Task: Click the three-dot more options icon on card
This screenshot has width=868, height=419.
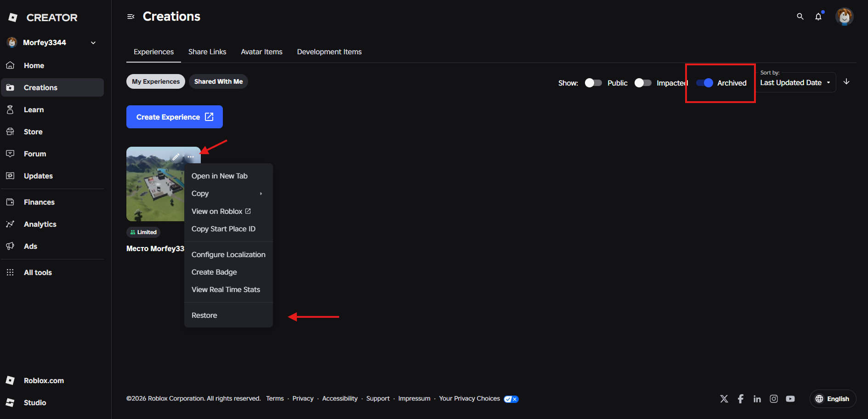Action: [191, 157]
